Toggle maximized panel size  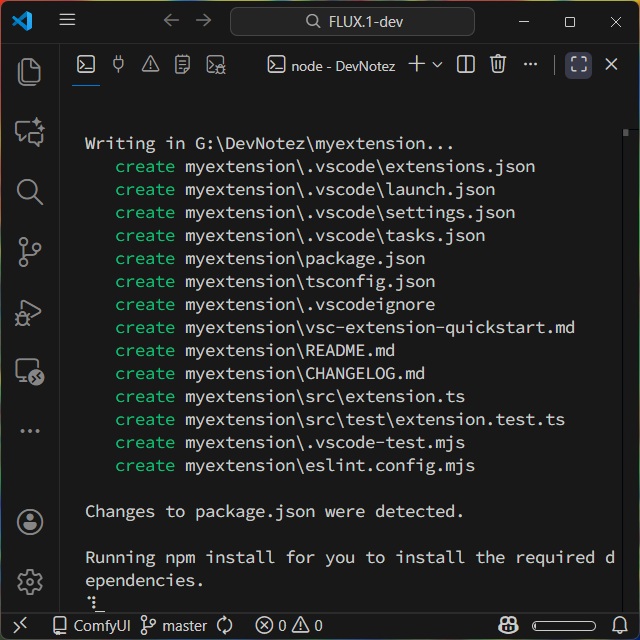pos(578,65)
